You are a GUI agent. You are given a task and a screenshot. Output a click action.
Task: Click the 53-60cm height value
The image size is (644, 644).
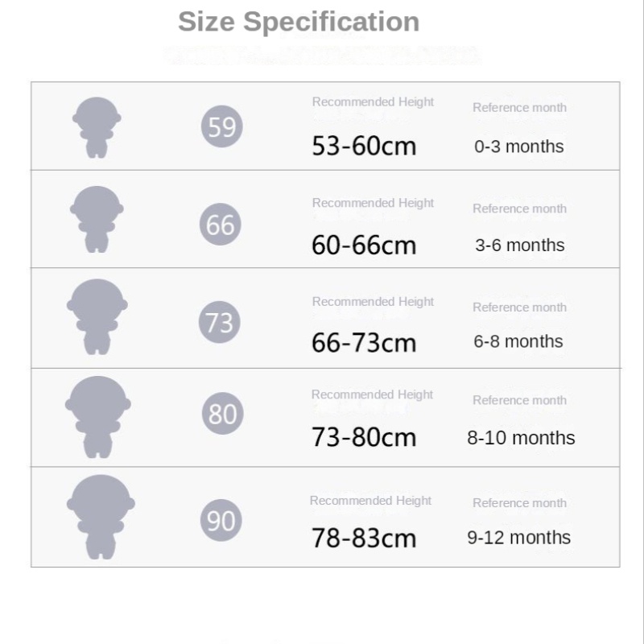(364, 147)
